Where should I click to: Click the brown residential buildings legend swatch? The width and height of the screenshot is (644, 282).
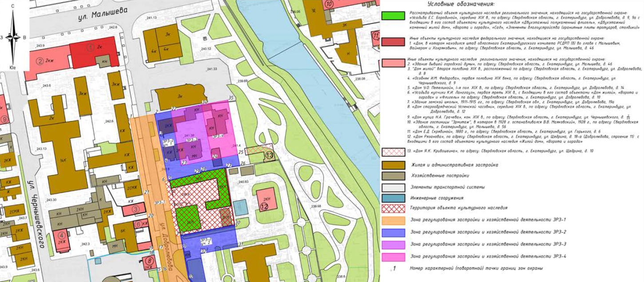click(393, 165)
